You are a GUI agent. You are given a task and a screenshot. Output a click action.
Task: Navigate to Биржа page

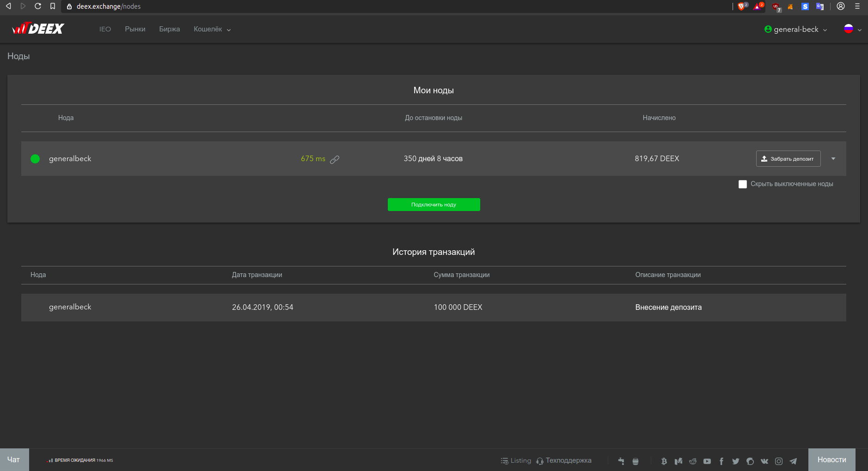[170, 29]
